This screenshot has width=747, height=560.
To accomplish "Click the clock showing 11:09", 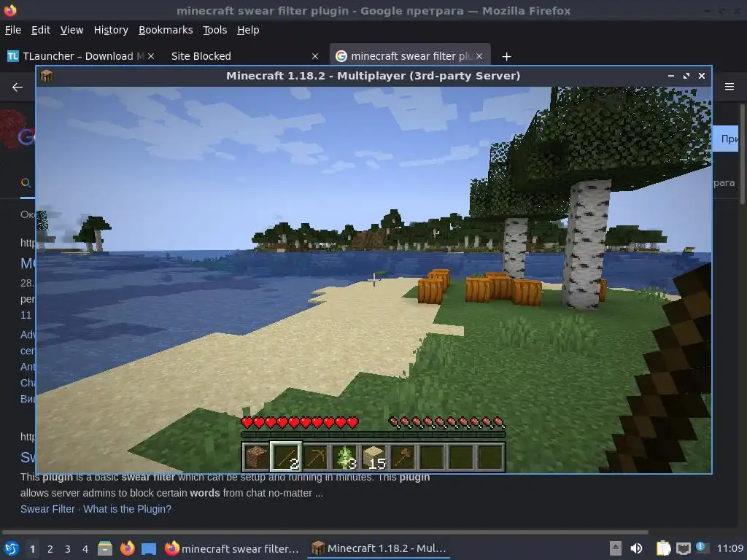I will tap(729, 548).
